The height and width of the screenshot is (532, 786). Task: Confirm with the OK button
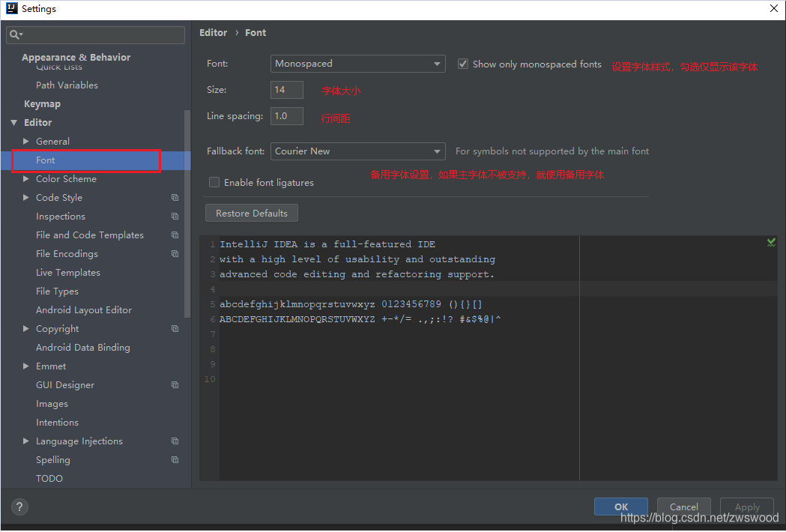pos(620,507)
